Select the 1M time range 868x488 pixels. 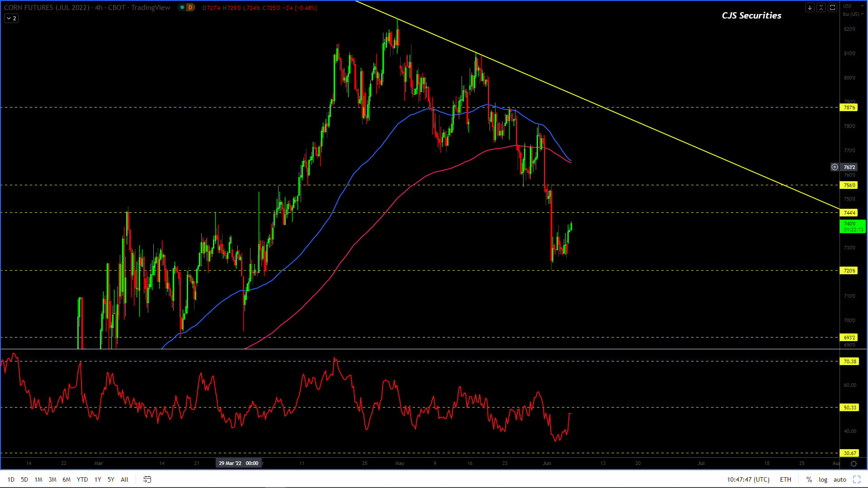tap(38, 479)
